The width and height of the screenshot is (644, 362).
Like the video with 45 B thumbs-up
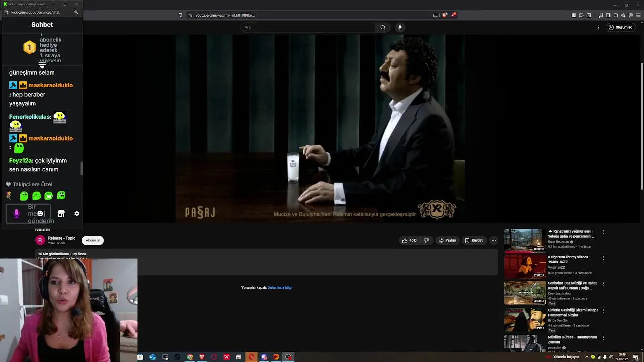[x=409, y=240]
